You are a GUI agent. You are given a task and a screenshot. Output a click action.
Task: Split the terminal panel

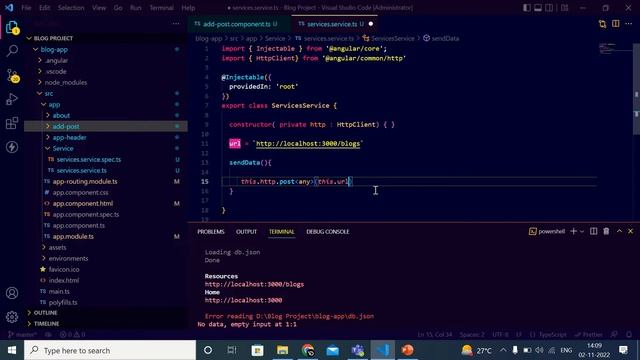click(593, 231)
